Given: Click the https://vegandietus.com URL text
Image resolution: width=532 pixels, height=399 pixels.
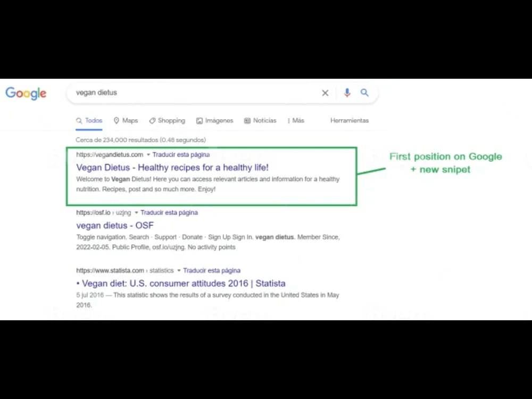Looking at the screenshot, I should click(110, 155).
